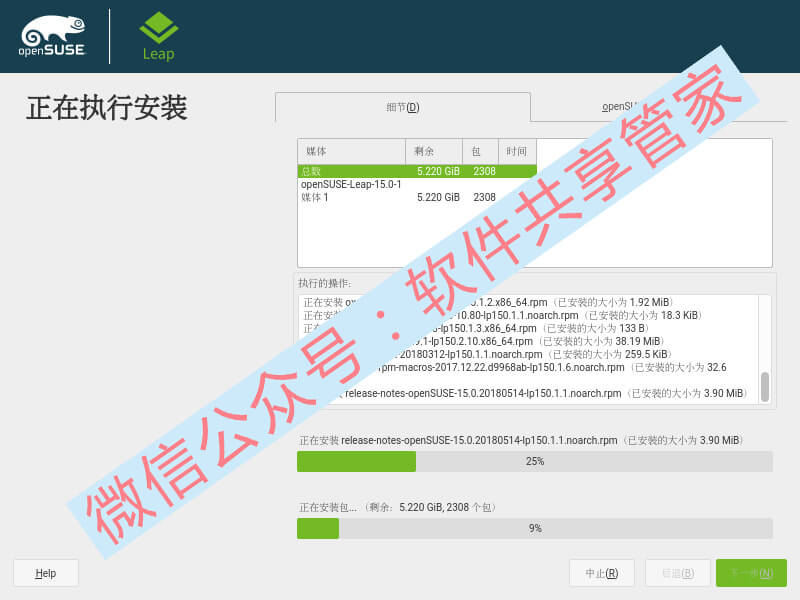Click the 执行的操作 label
Image resolution: width=800 pixels, height=600 pixels.
(x=325, y=283)
